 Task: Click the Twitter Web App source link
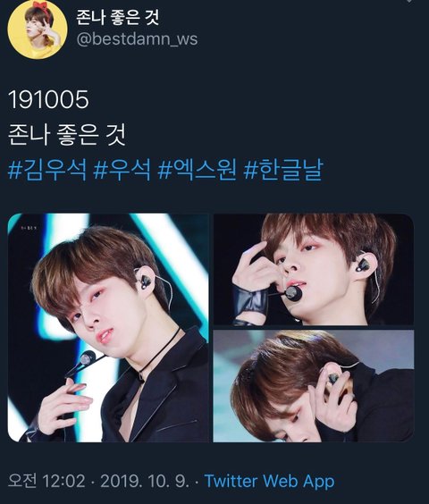pyautogui.click(x=270, y=481)
